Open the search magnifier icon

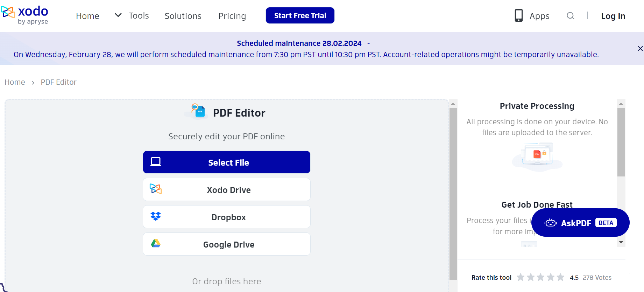pos(570,16)
